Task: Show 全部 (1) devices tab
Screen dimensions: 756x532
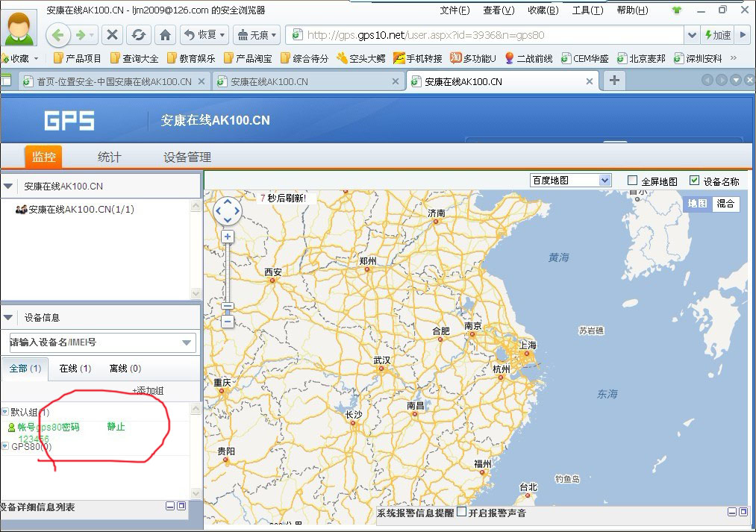Action: (x=25, y=368)
